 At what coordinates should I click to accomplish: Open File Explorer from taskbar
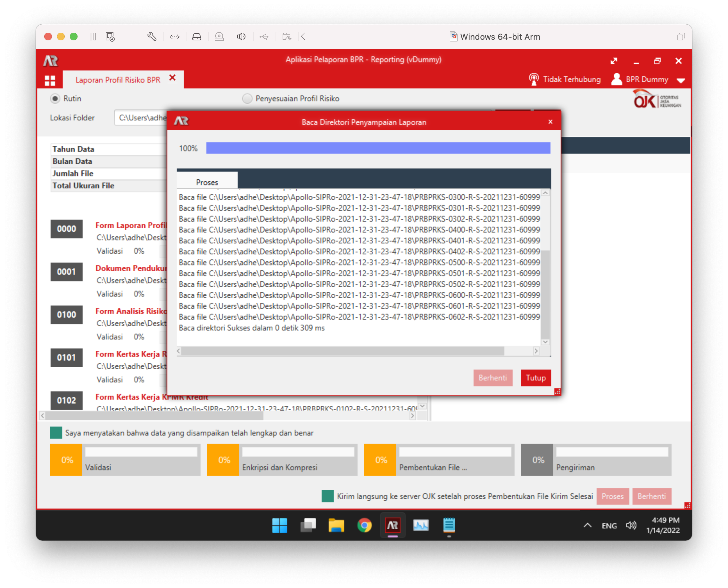(336, 525)
